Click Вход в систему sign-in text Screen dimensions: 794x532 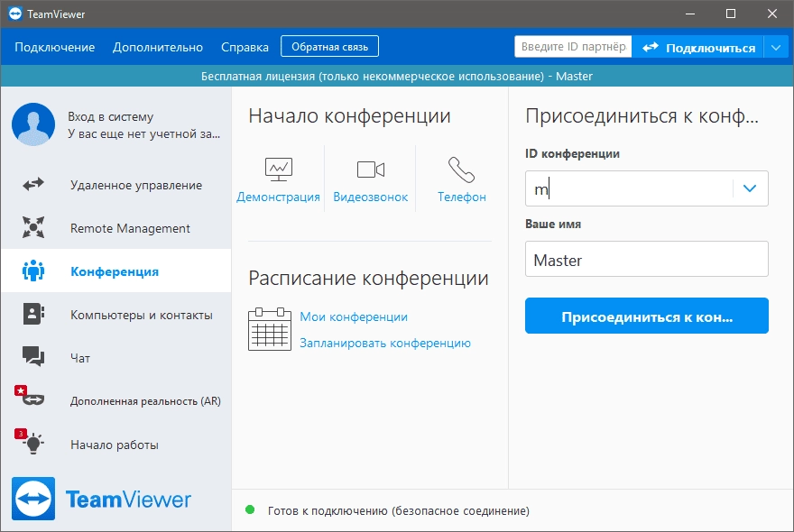pos(110,117)
